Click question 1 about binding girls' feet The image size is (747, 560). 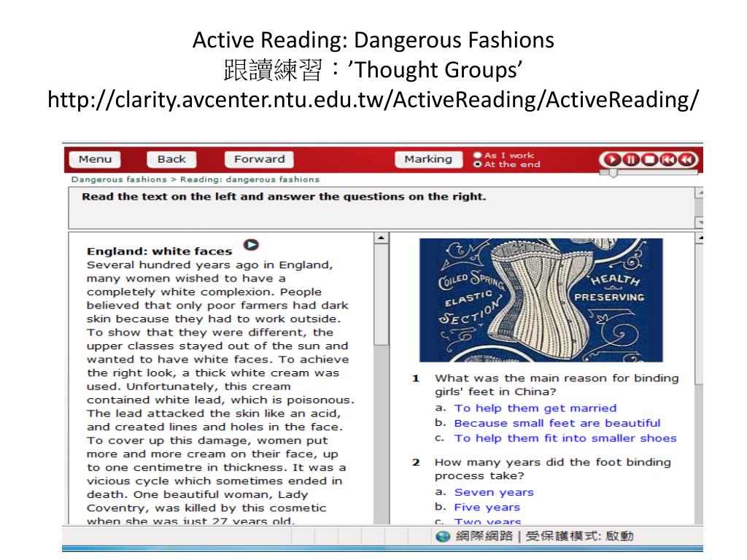point(557,385)
